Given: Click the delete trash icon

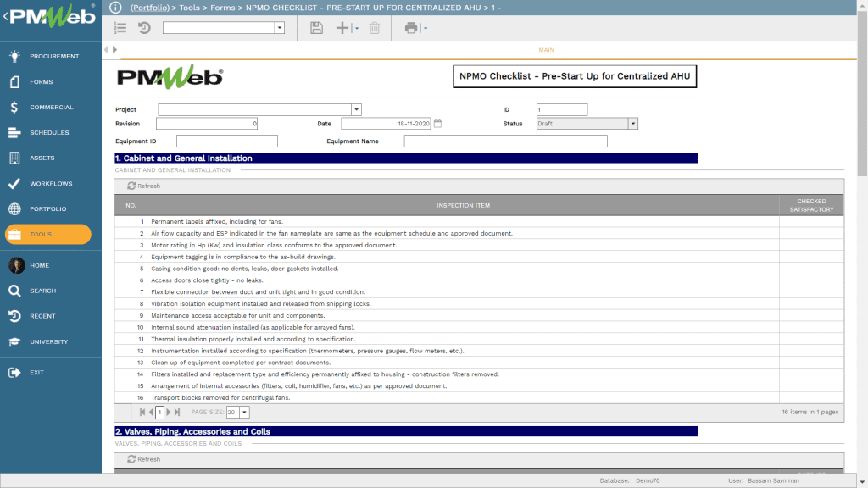Looking at the screenshot, I should point(375,28).
